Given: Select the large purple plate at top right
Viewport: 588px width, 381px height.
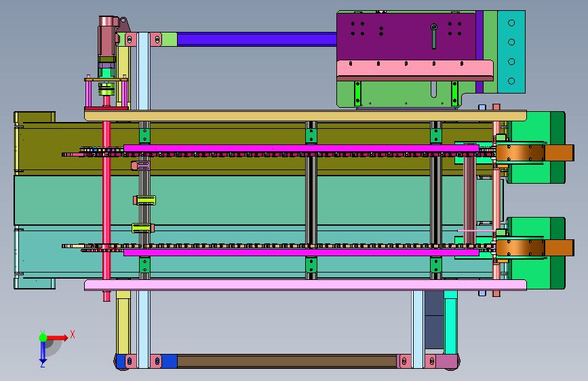Looking at the screenshot, I should 406,36.
